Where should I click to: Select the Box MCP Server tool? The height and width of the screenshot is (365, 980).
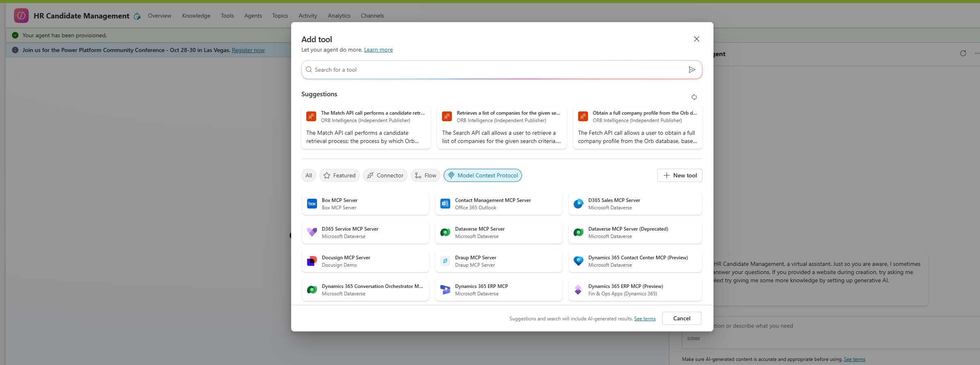(x=365, y=204)
